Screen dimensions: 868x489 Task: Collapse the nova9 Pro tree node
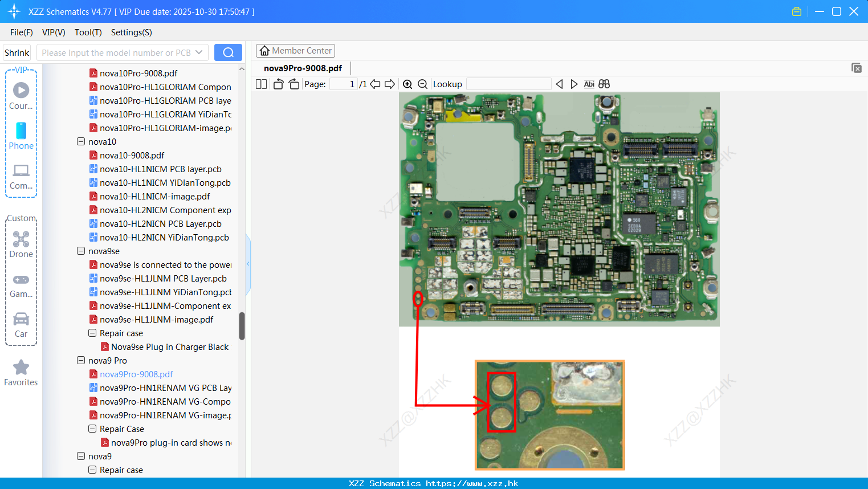click(81, 360)
